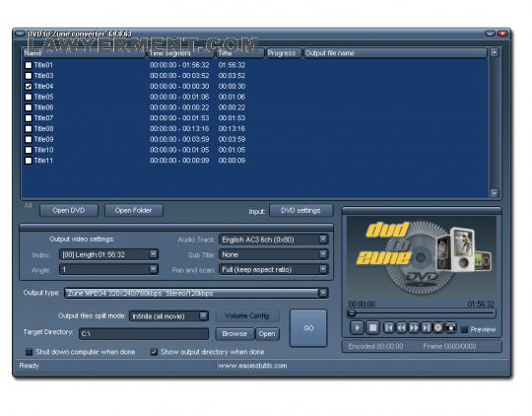Click the Open Folder button

[134, 211]
